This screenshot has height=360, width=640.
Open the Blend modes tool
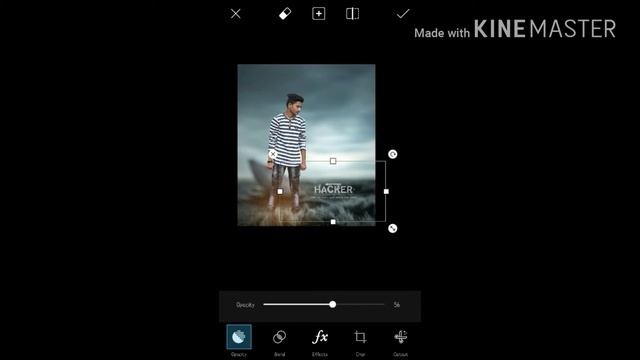[x=280, y=341]
